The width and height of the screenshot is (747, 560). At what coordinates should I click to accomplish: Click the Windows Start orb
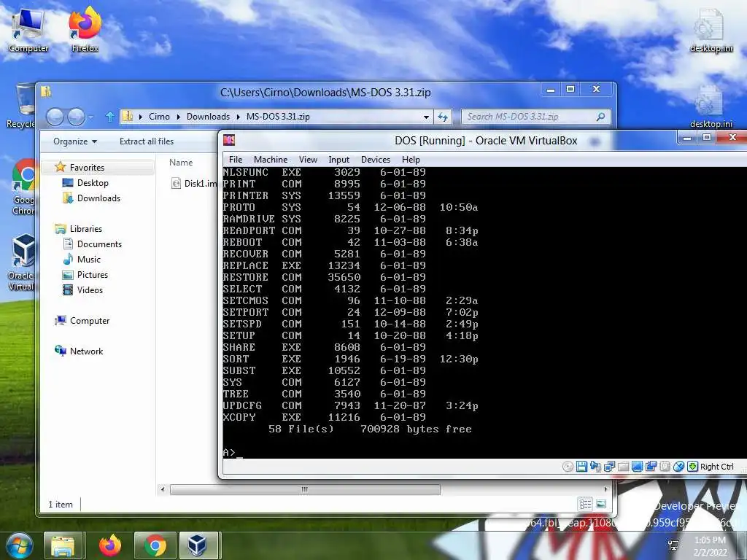click(20, 545)
